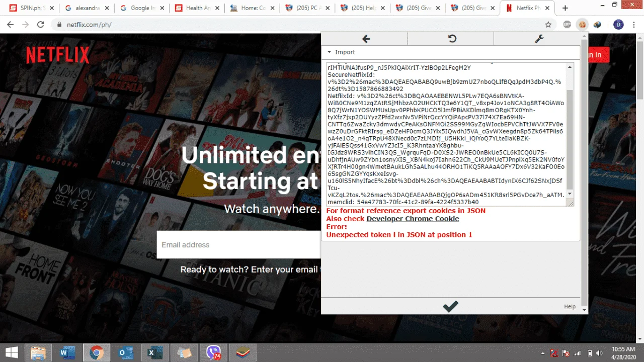This screenshot has width=644, height=362.
Task: Open the Windows Start menu
Action: (12, 352)
